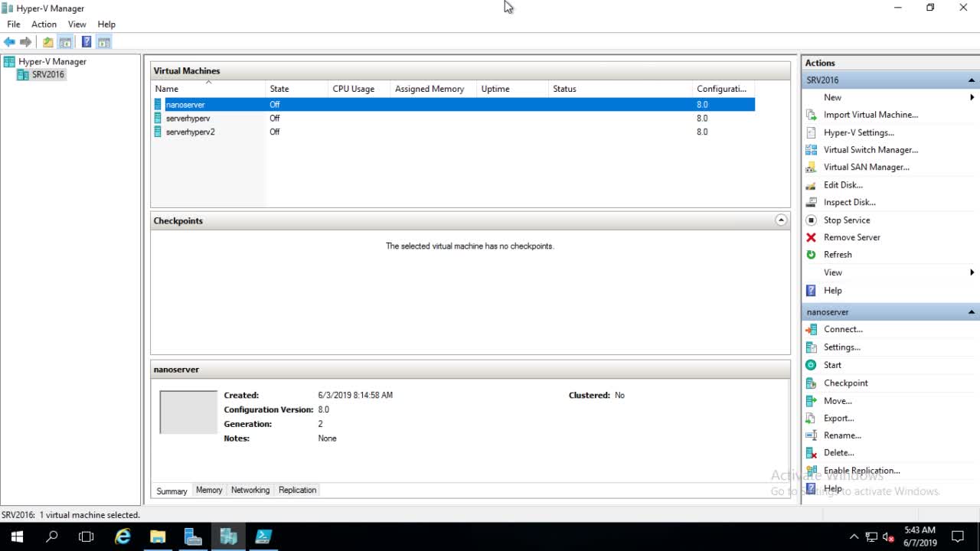
Task: Click the green Refresh icon
Action: coord(811,255)
